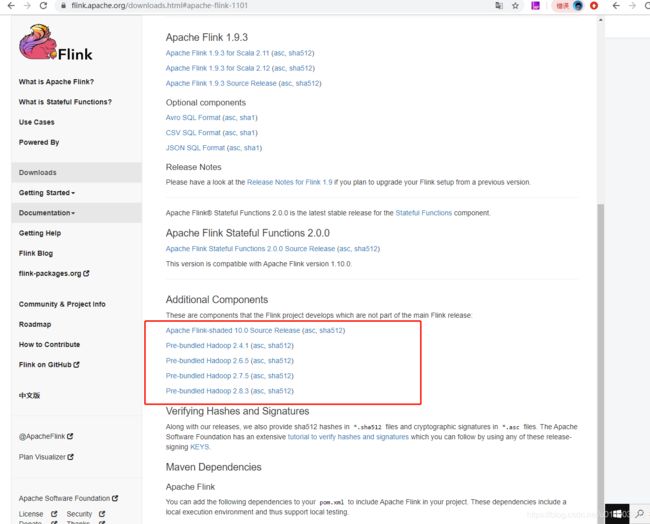Open the @ApacheFlink Twitter link
This screenshot has width=650, height=524.
click(x=46, y=437)
